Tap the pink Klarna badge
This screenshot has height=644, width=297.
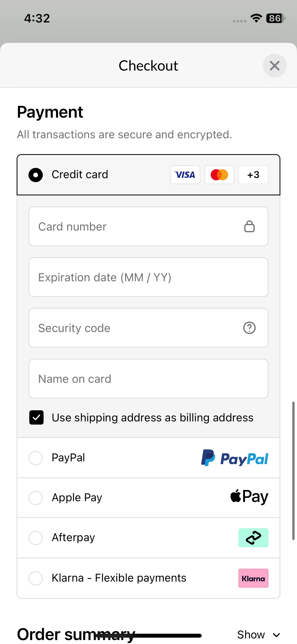pyautogui.click(x=253, y=578)
